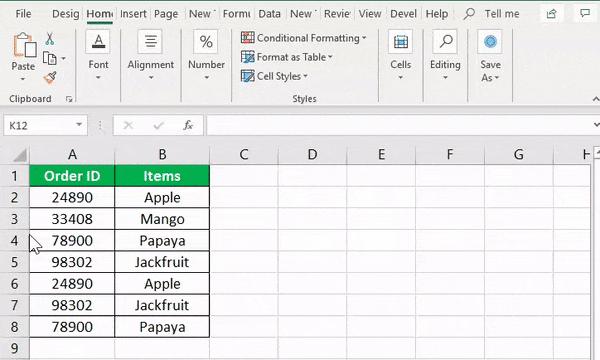
Task: Open the Clipboard dialog launcher
Action: pyautogui.click(x=69, y=99)
